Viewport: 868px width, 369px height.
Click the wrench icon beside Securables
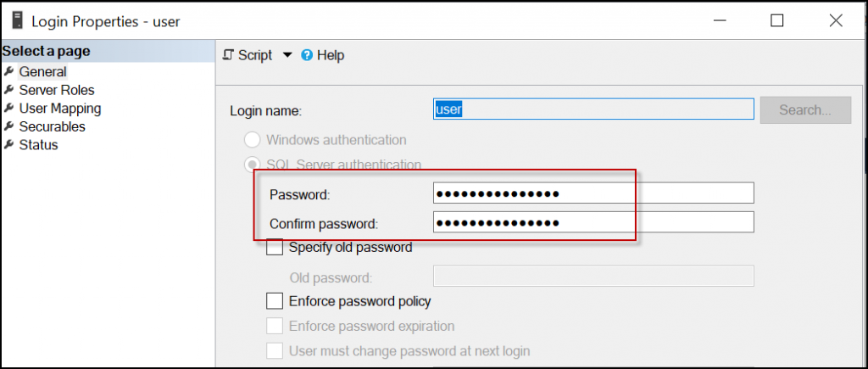click(x=8, y=126)
